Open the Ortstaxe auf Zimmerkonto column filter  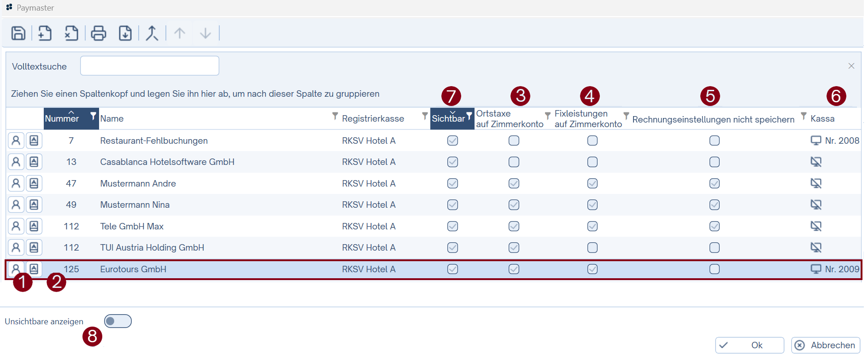click(548, 116)
